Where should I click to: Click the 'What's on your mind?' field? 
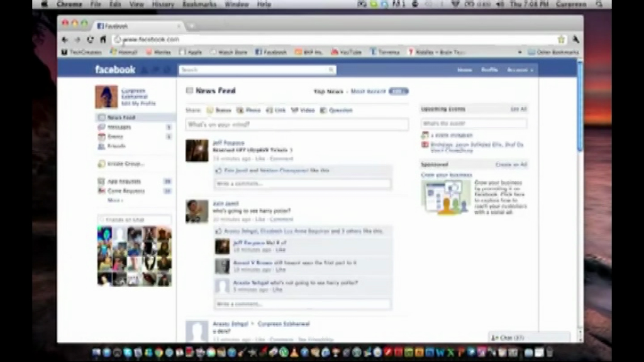pyautogui.click(x=297, y=125)
